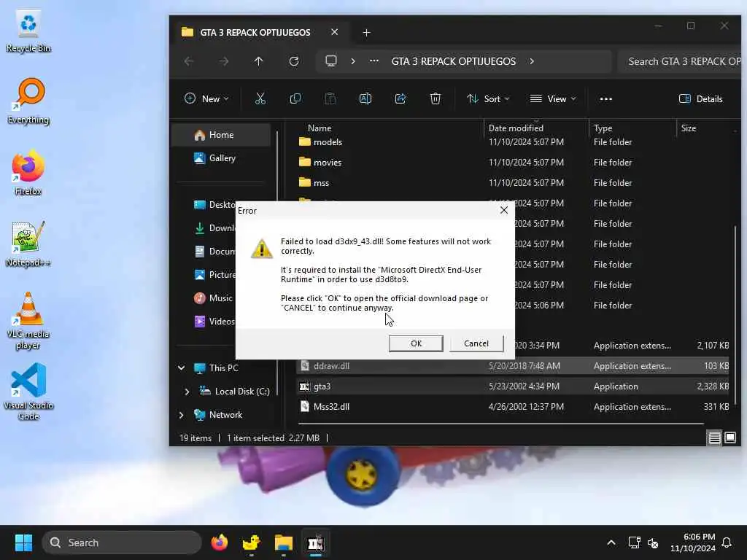Select the ddraw.dll file
The height and width of the screenshot is (560, 747).
(x=513, y=366)
